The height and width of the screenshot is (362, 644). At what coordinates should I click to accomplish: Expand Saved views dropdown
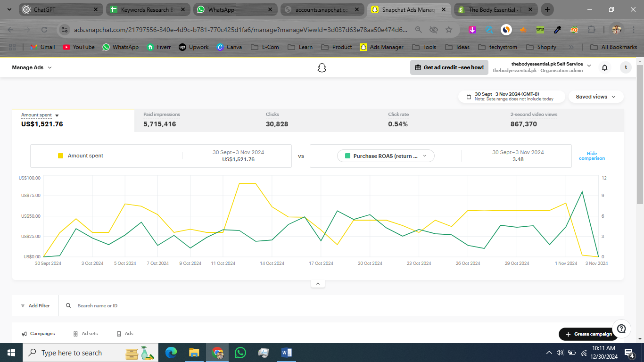[x=596, y=97]
